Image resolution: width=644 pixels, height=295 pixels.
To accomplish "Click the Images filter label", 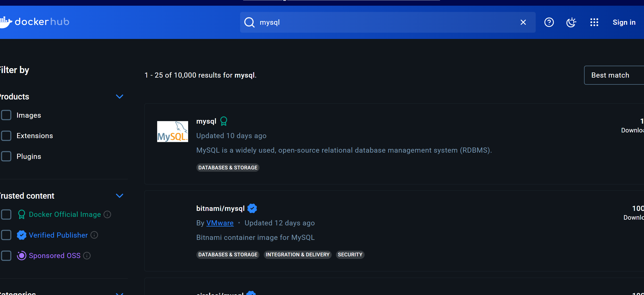I will [x=29, y=115].
